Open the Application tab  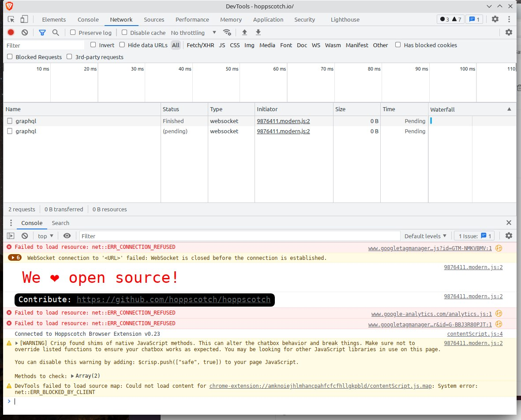pyautogui.click(x=268, y=19)
